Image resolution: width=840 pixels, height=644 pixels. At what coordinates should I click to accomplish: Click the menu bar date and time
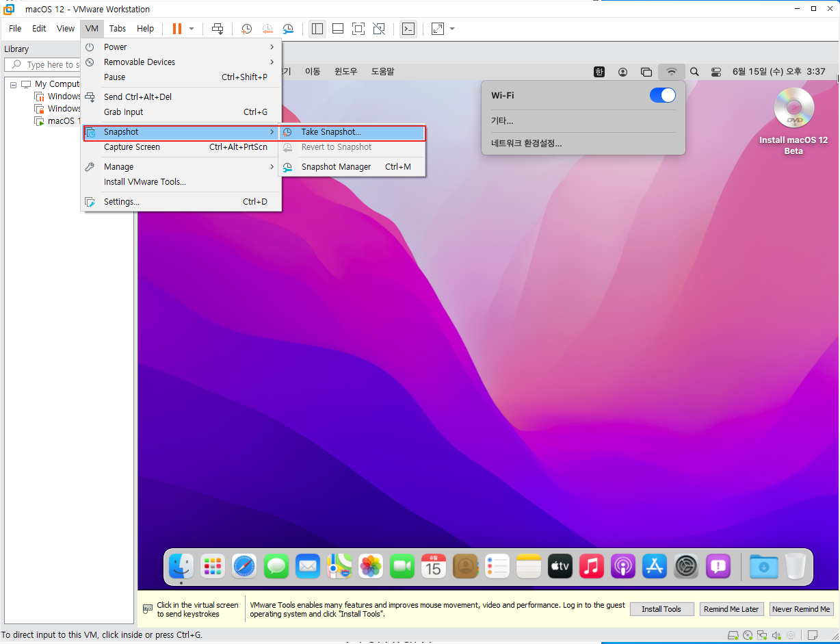point(778,71)
